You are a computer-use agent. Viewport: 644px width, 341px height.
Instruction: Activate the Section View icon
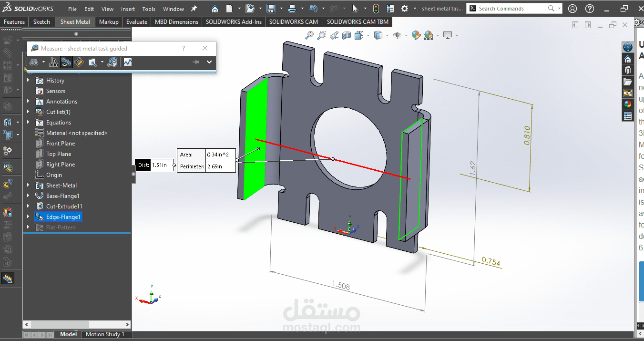pos(347,35)
